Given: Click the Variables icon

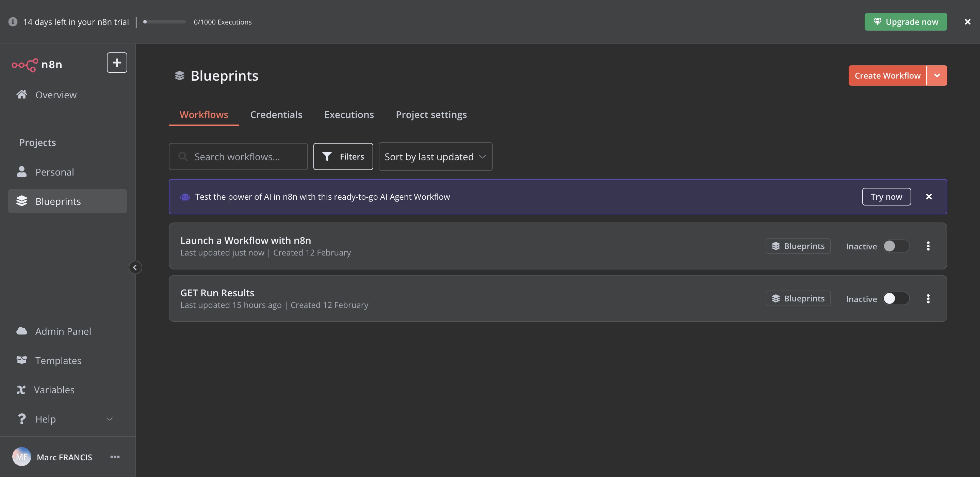Looking at the screenshot, I should tap(21, 390).
